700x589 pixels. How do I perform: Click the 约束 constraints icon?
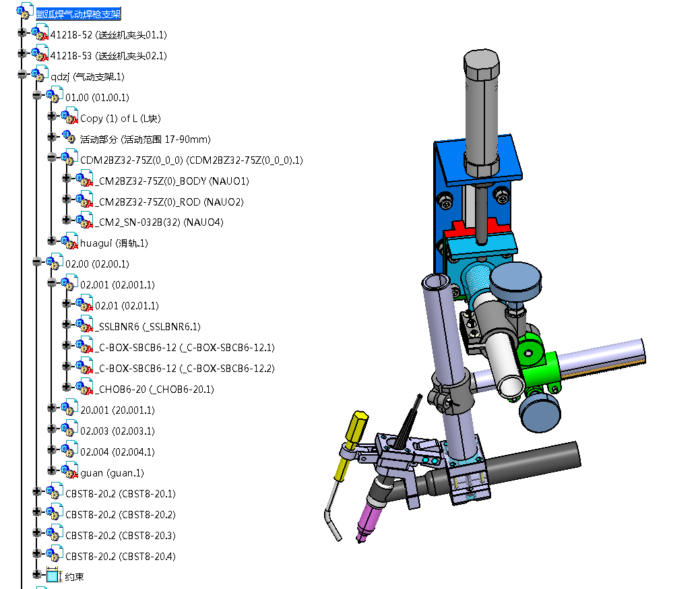(x=54, y=575)
